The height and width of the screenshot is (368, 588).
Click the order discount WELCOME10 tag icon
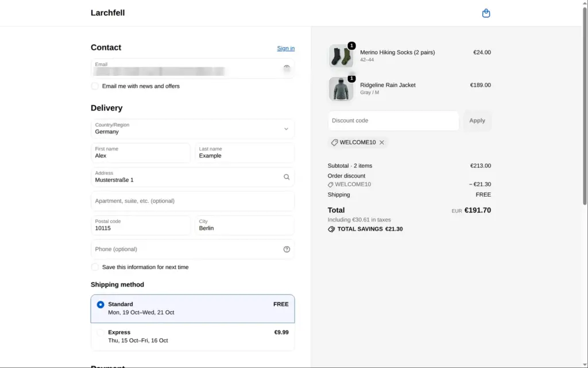330,185
